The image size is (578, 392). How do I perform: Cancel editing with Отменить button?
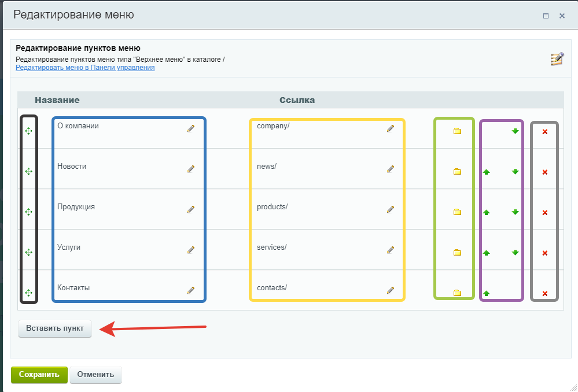pyautogui.click(x=95, y=375)
